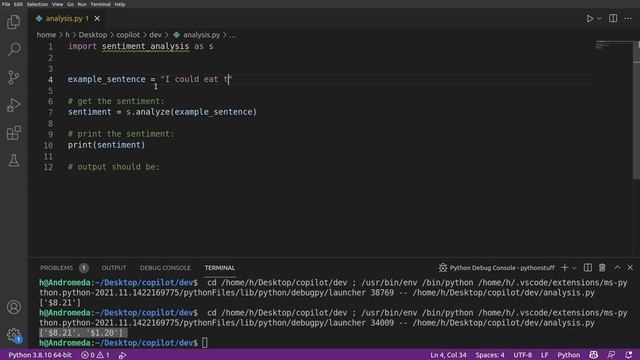Open the editor More Actions ellipsis
This screenshot has width=640, height=360.
[x=628, y=18]
